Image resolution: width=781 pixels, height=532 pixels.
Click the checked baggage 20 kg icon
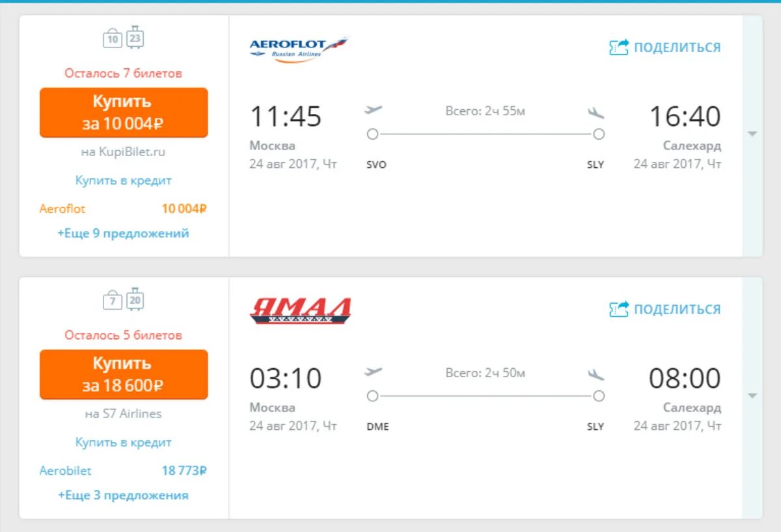coord(135,299)
